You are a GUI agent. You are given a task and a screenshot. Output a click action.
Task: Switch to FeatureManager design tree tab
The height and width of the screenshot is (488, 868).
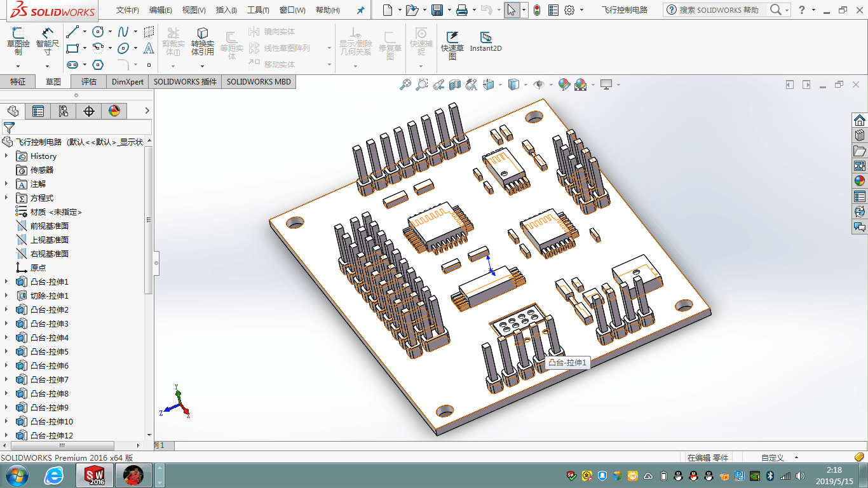coord(13,111)
